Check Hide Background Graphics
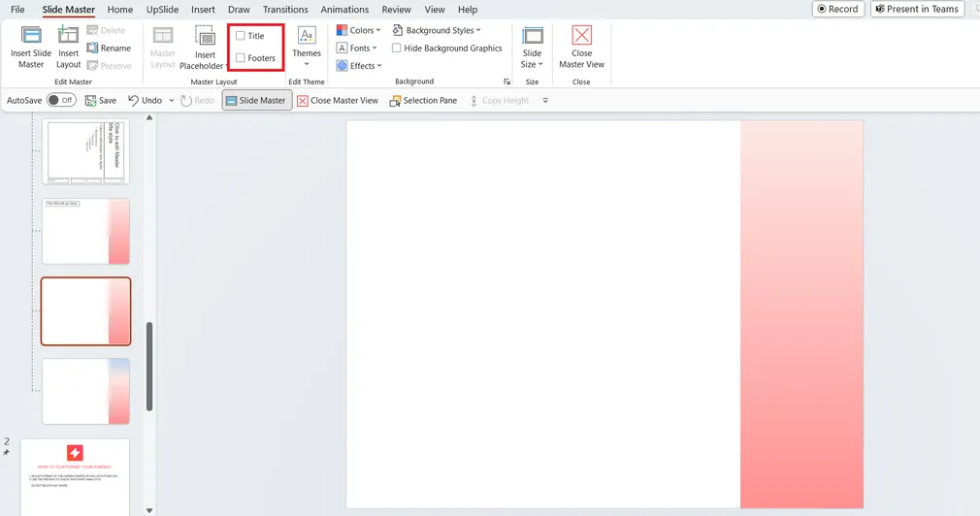The width and height of the screenshot is (980, 516). (x=396, y=48)
